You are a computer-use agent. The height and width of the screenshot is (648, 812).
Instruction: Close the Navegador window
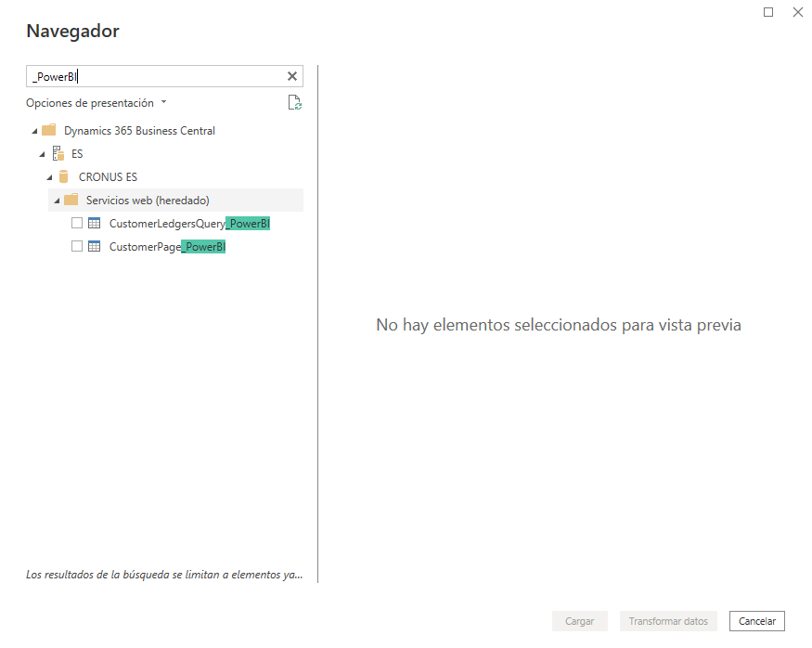coord(798,12)
